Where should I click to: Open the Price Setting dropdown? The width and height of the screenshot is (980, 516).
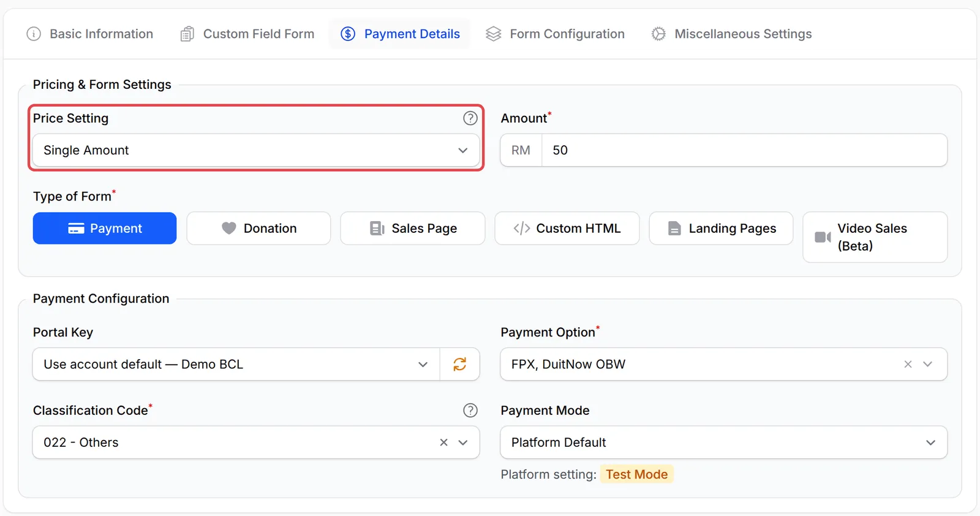256,150
